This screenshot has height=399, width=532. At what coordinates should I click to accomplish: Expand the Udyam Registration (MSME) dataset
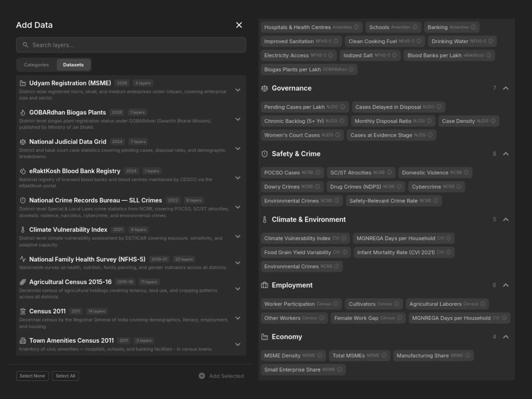coord(238,90)
